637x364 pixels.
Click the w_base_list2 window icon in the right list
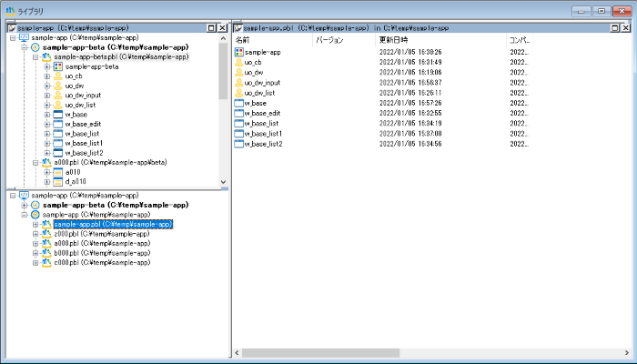[x=239, y=144]
